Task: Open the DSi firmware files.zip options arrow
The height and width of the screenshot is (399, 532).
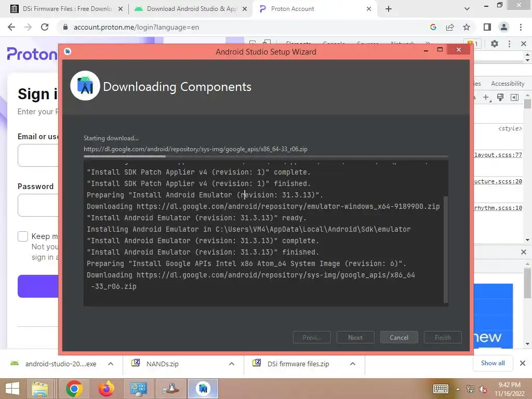Action: point(353,364)
